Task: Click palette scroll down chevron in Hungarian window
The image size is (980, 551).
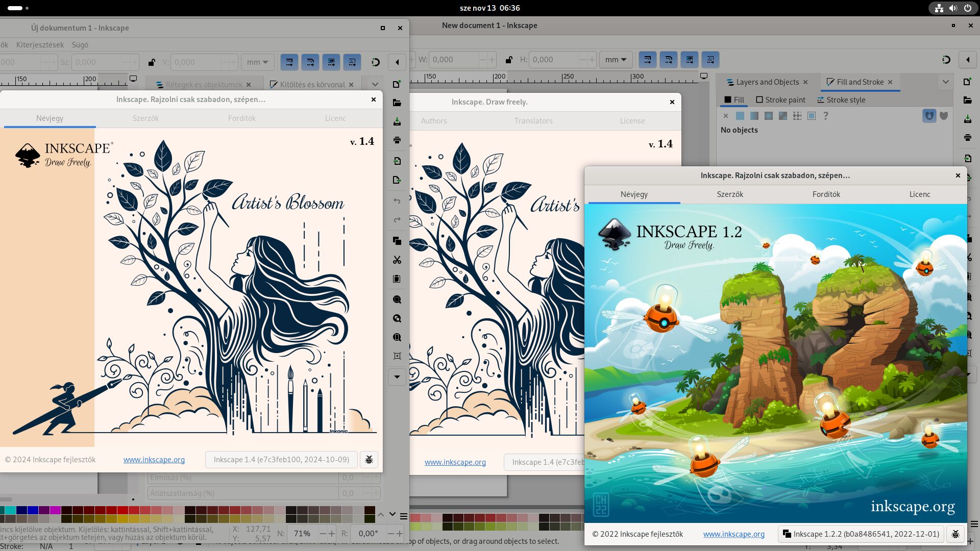Action: 392,515
